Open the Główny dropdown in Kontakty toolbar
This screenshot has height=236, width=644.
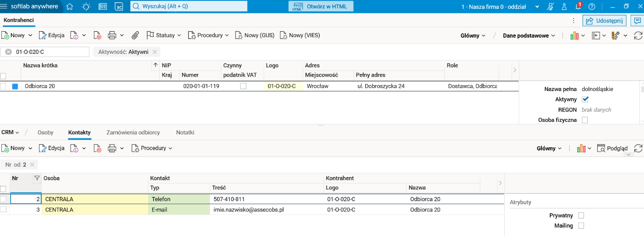point(549,149)
